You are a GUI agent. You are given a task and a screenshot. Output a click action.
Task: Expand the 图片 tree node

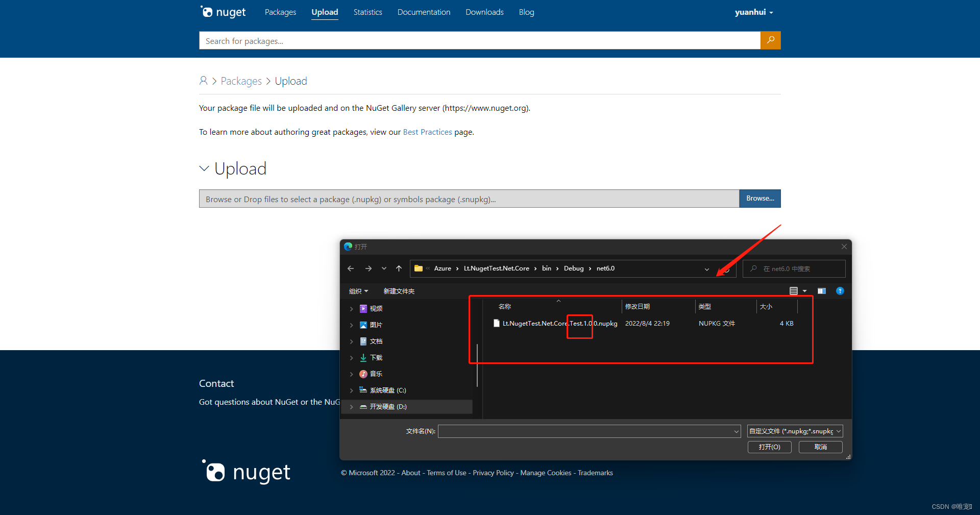coord(351,325)
